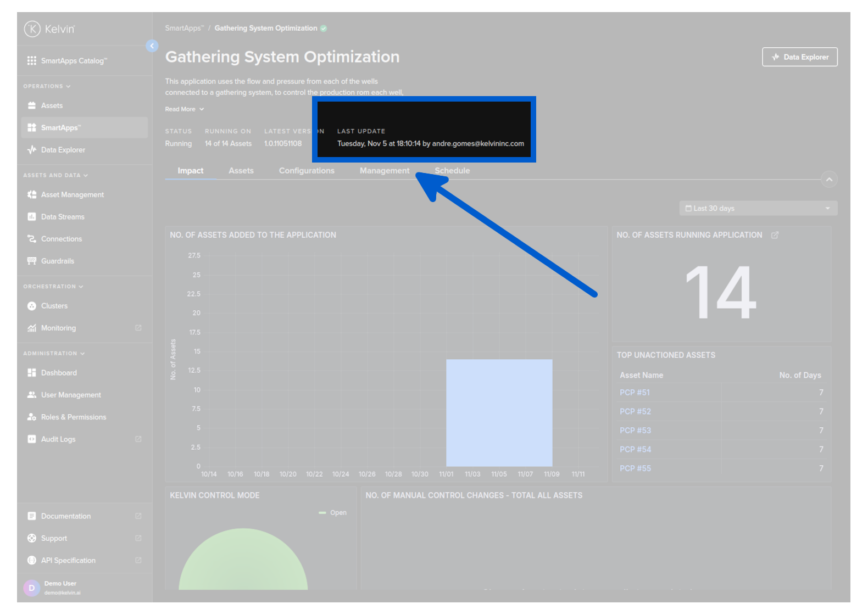Open the PCP #51 asset link

click(635, 393)
